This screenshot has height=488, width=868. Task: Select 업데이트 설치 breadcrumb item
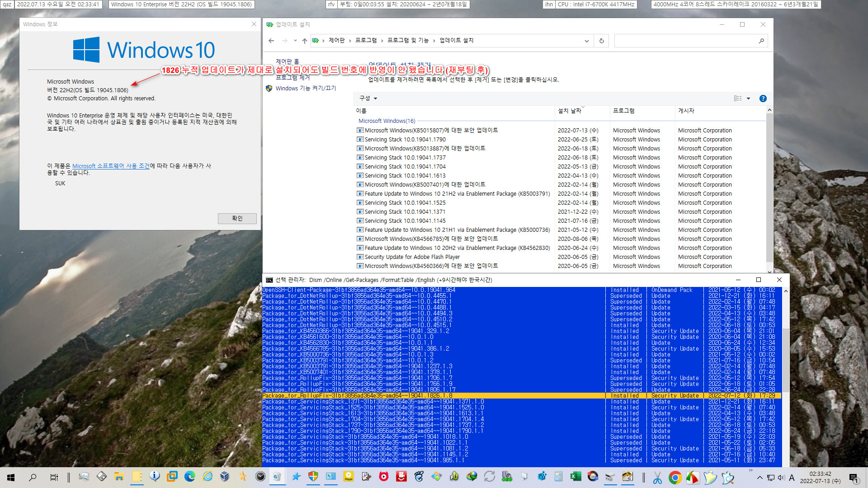pyautogui.click(x=457, y=40)
